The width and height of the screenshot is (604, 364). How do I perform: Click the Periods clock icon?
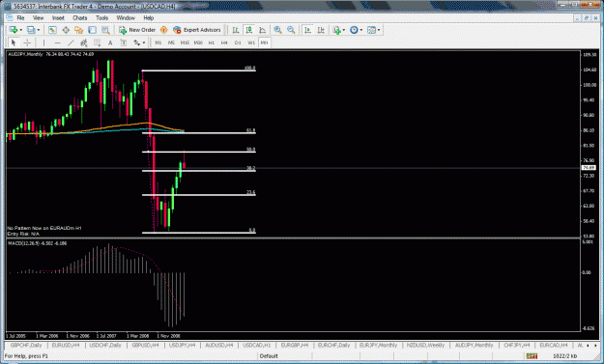354,30
